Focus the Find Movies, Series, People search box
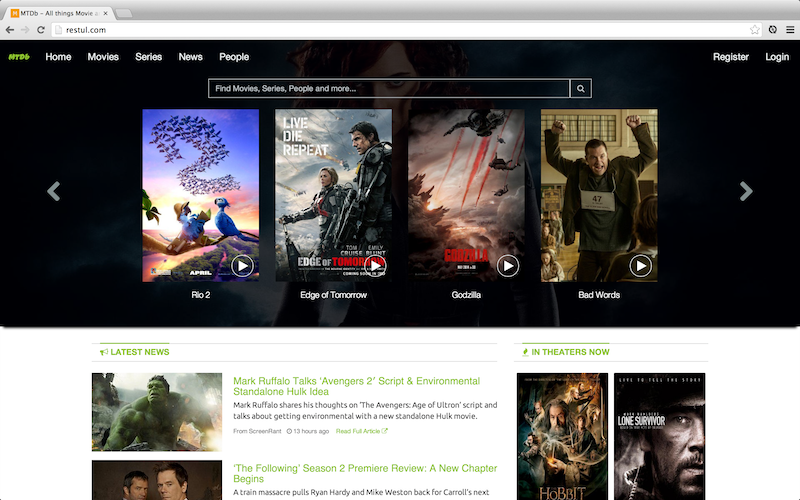The width and height of the screenshot is (800, 500). (x=389, y=88)
